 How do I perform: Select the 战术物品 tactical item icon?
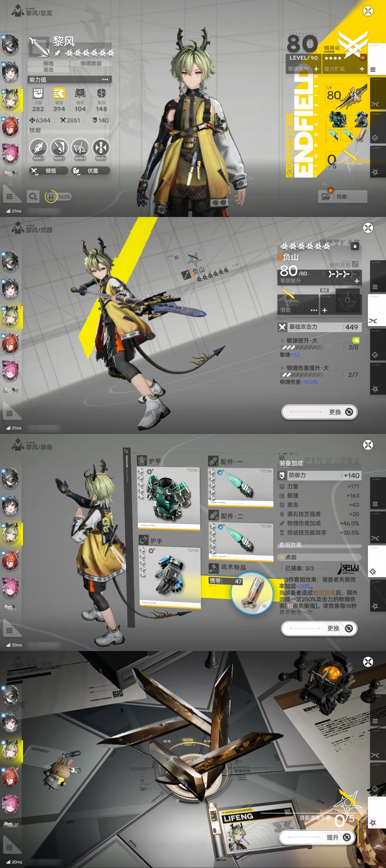click(252, 592)
